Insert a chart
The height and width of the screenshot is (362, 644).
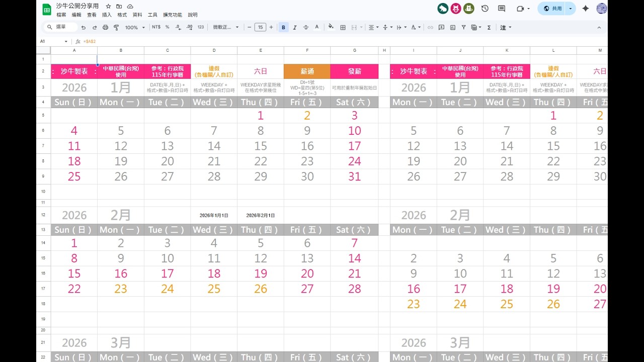click(453, 27)
